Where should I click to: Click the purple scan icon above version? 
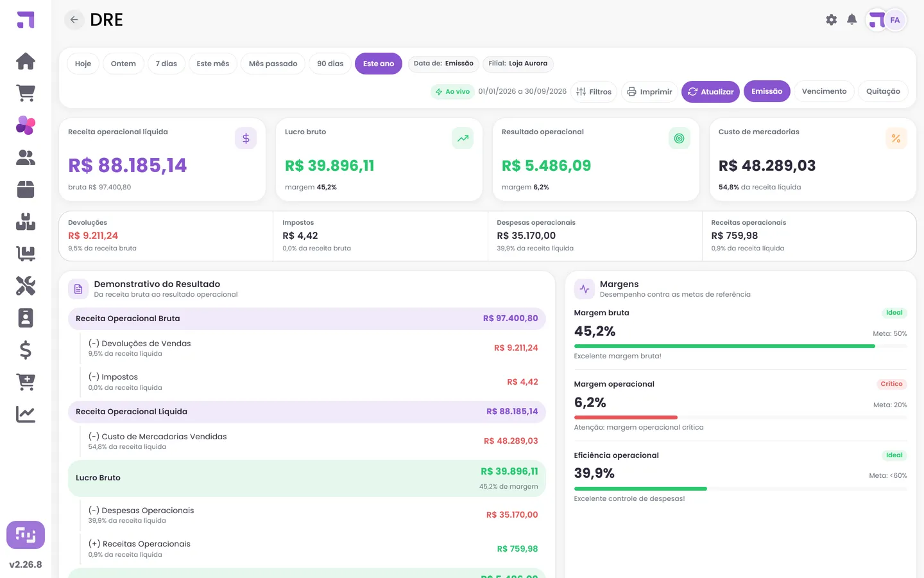coord(26,535)
